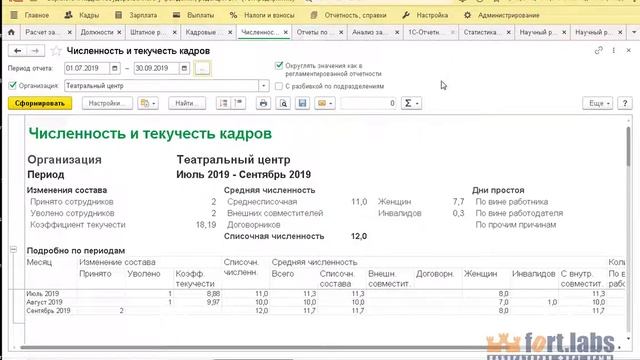
Task: Go to the home page icon
Action: coord(11,32)
